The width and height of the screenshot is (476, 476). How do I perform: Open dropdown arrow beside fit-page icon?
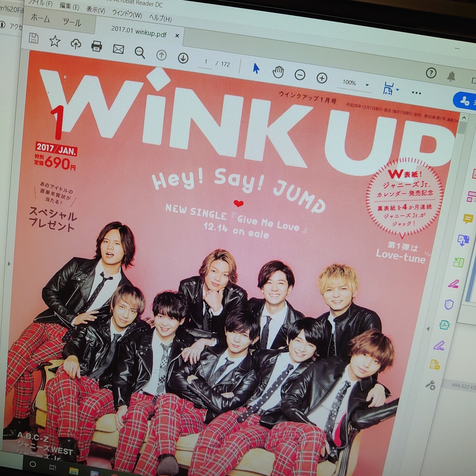pyautogui.click(x=397, y=90)
